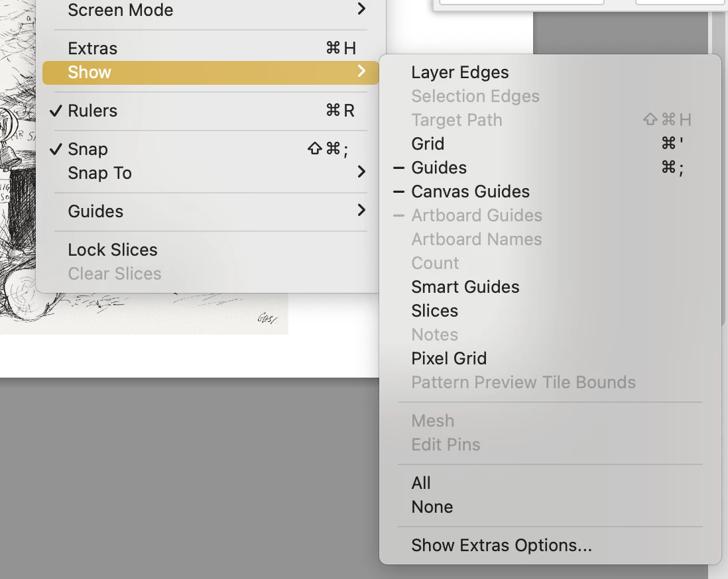This screenshot has width=728, height=579.
Task: Select Slices in the Show submenu
Action: pos(434,311)
